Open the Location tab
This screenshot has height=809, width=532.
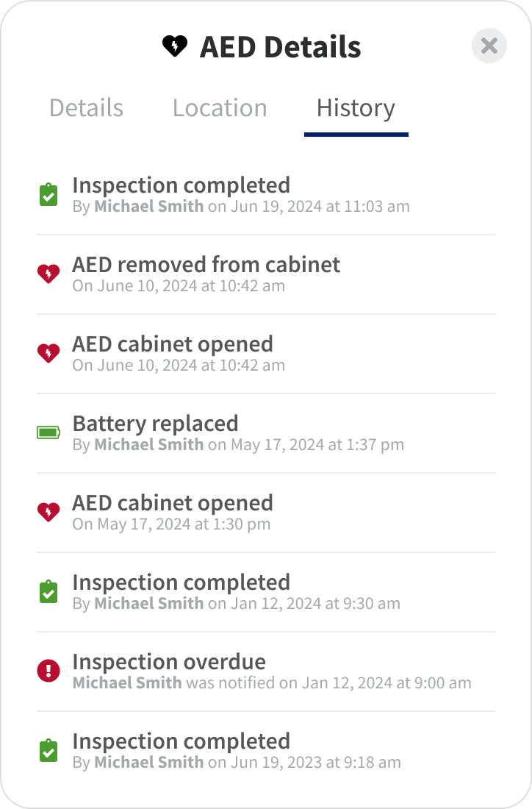pyautogui.click(x=220, y=108)
